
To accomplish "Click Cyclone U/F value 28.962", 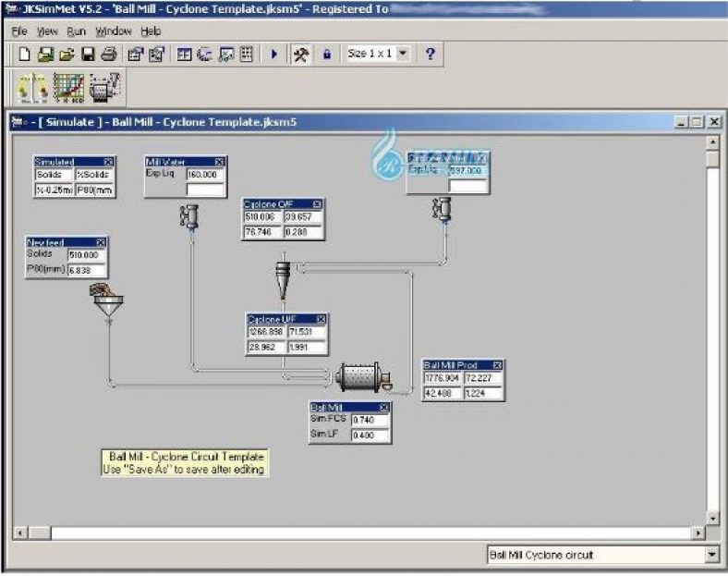I will [266, 347].
